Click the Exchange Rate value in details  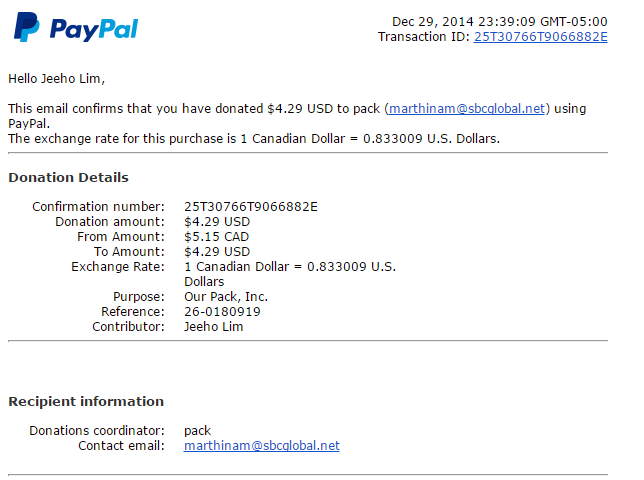pyautogui.click(x=290, y=274)
